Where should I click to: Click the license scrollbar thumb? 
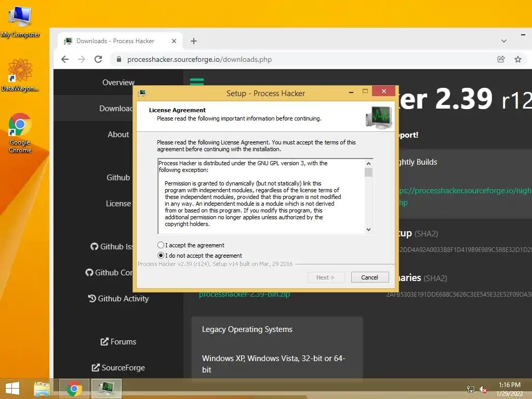(x=369, y=172)
